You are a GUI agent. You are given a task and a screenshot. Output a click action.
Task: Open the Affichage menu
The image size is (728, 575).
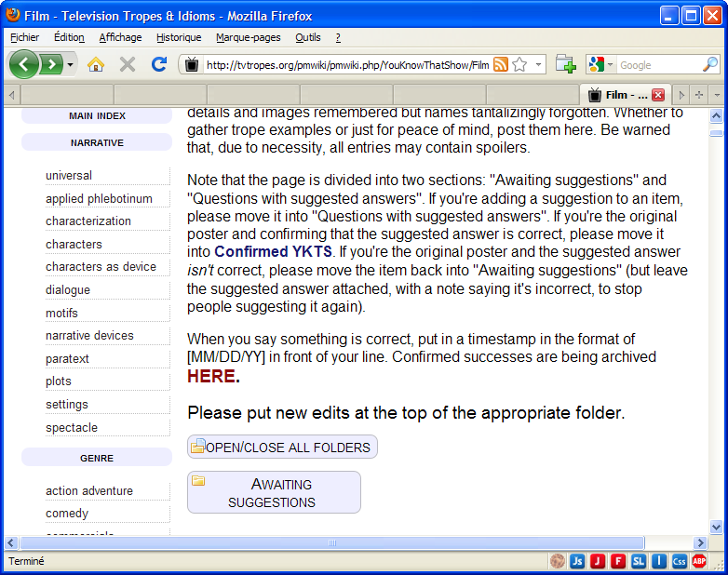[120, 37]
